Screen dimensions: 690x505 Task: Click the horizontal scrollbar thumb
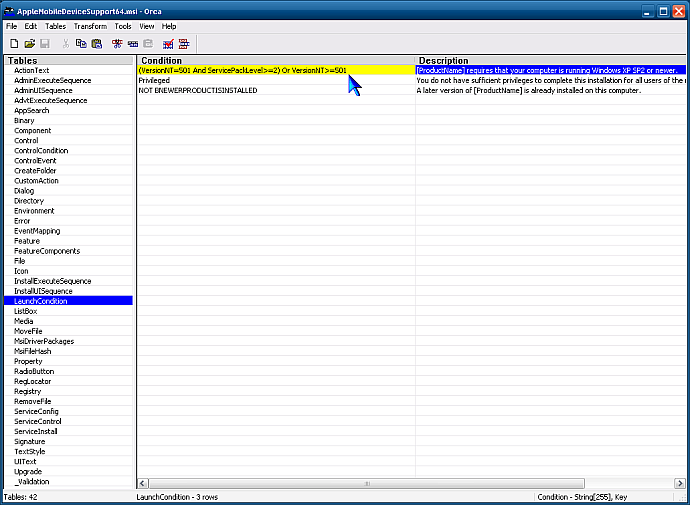[367, 483]
